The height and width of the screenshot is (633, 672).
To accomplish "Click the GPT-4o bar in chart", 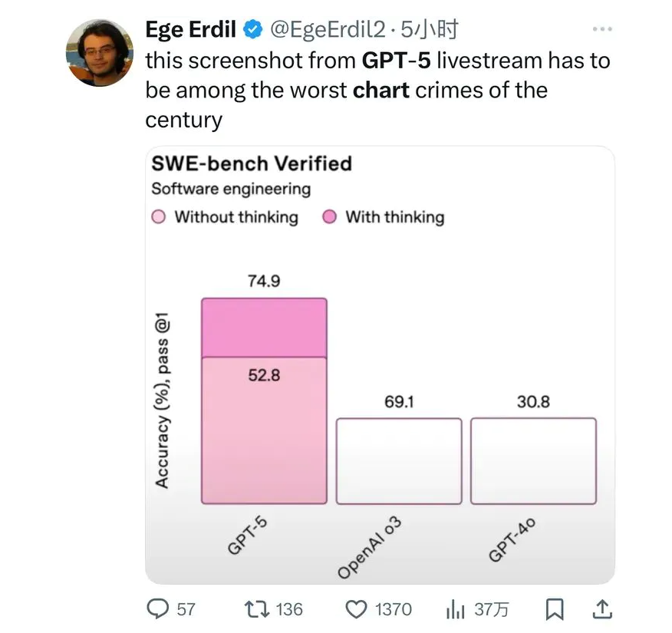I will (533, 461).
